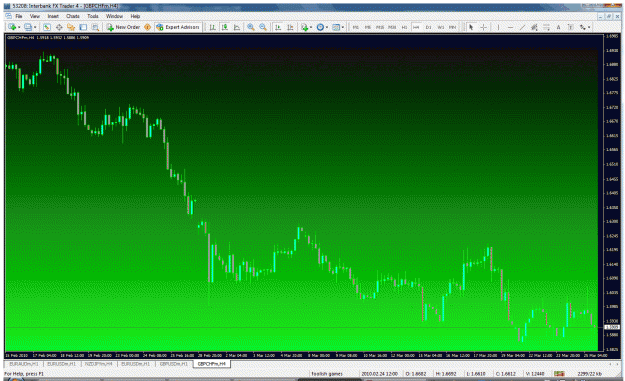The width and height of the screenshot is (625, 381).
Task: Toggle the Expert Advisors button
Action: [178, 27]
